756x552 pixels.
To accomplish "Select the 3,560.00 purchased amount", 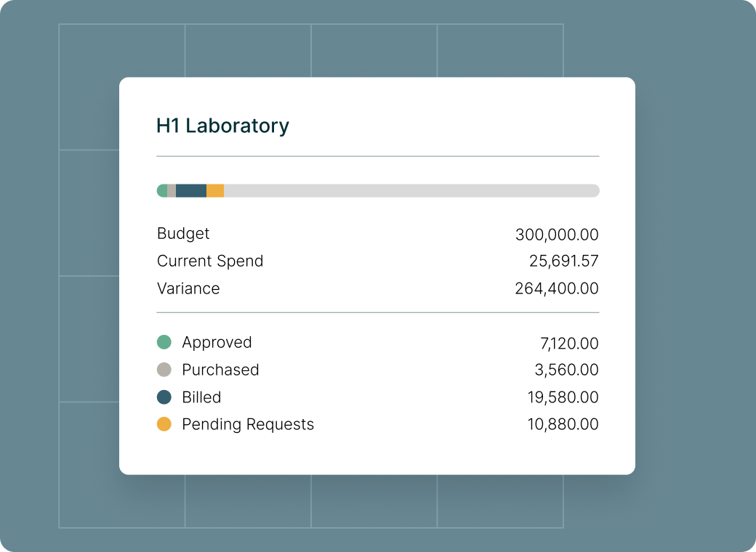I will tap(566, 370).
